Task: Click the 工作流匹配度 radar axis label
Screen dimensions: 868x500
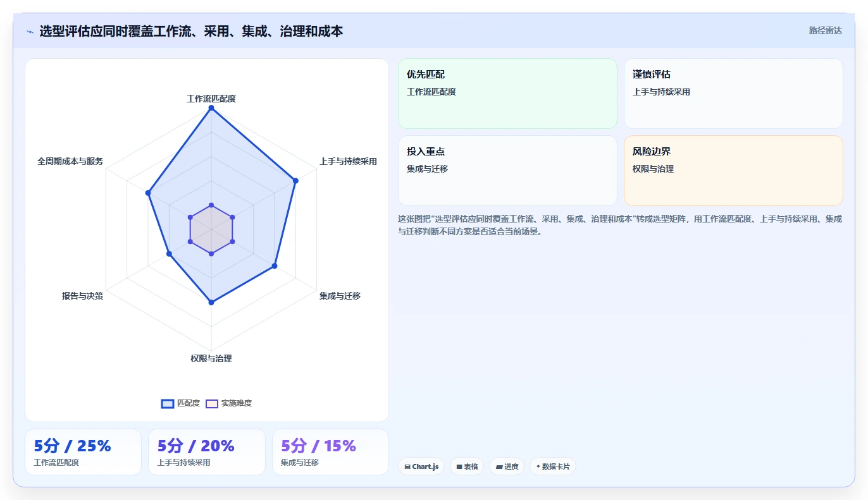Action: pos(211,99)
